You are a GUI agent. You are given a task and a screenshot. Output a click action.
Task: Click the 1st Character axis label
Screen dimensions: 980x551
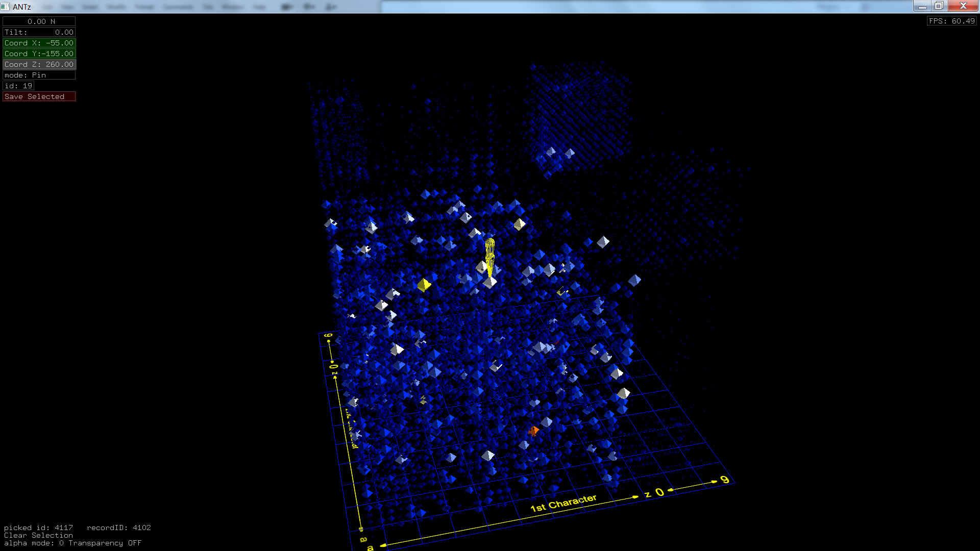[563, 503]
